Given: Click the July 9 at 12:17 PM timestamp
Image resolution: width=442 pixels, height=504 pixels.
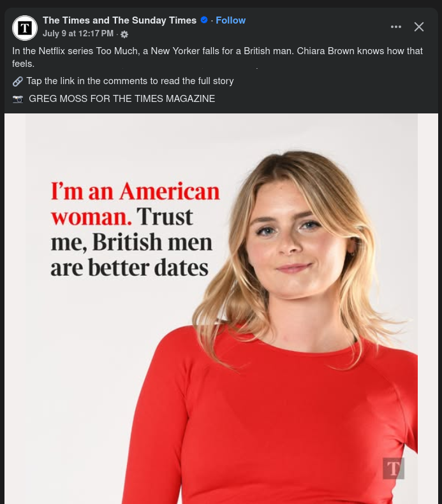Looking at the screenshot, I should 78,33.
